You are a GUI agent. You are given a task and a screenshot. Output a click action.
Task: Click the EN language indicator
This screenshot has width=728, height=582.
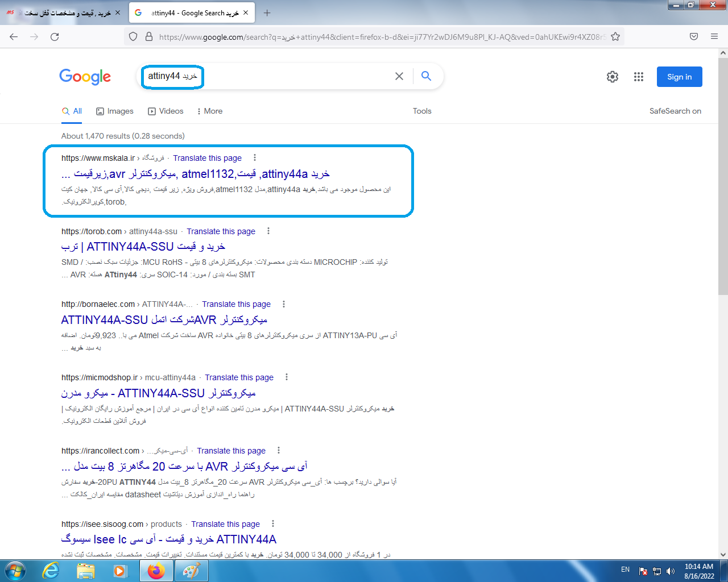625,569
